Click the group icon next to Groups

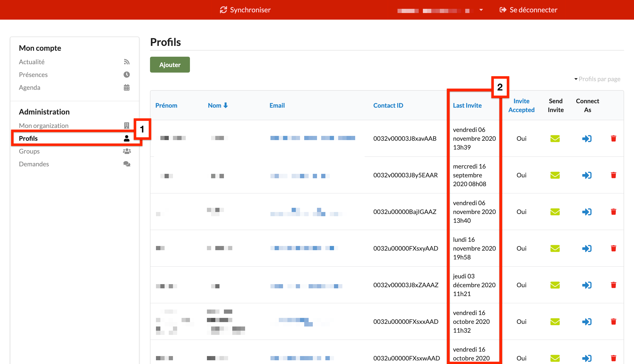tap(127, 151)
